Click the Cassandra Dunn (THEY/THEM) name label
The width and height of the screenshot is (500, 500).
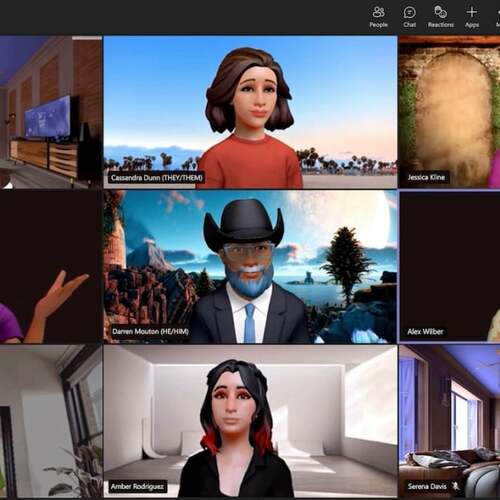tap(157, 178)
